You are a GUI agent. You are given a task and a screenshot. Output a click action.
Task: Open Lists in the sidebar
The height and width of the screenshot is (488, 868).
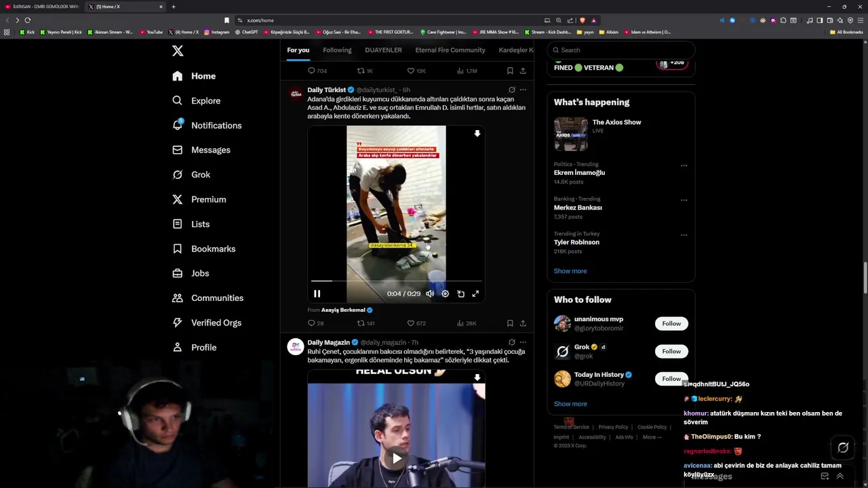(x=191, y=224)
